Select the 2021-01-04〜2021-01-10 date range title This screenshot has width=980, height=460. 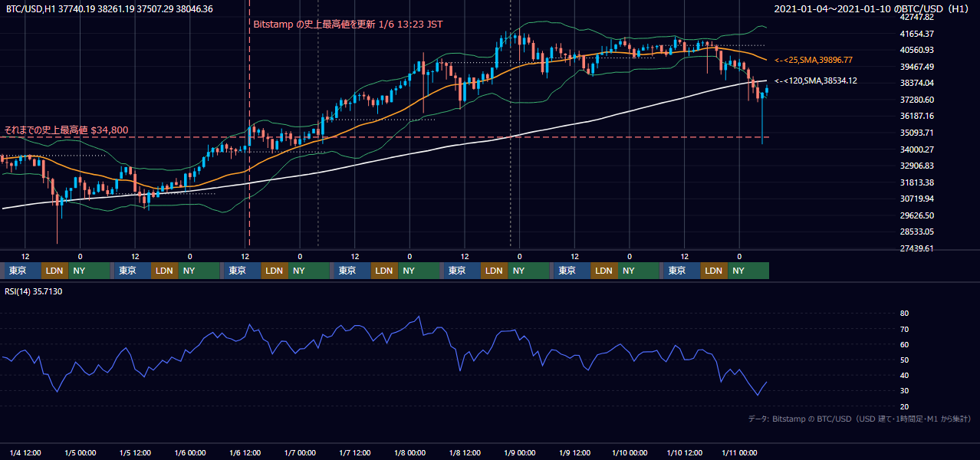point(871,9)
